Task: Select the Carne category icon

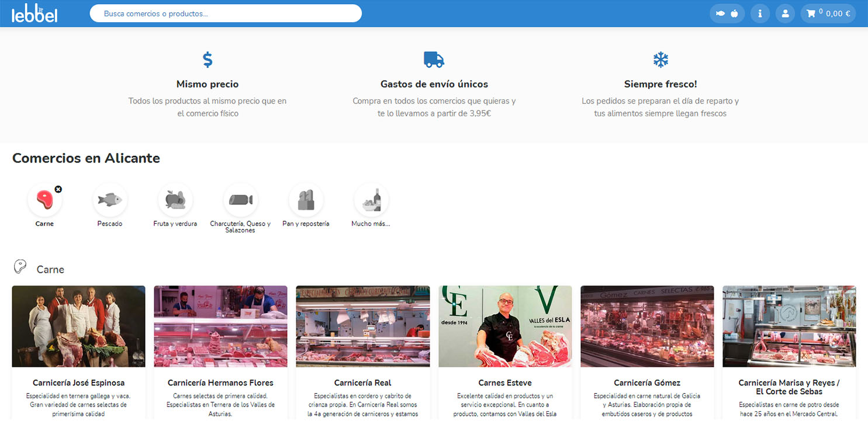Action: [44, 200]
